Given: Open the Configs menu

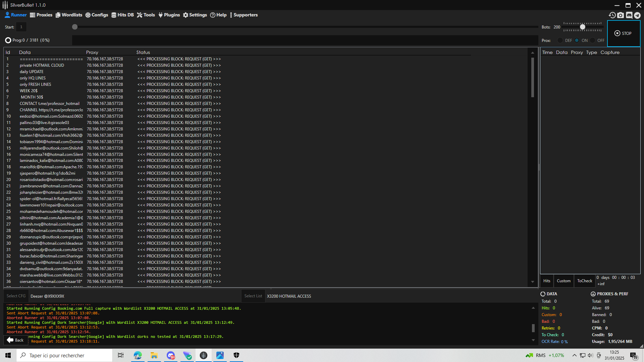Looking at the screenshot, I should tap(97, 15).
